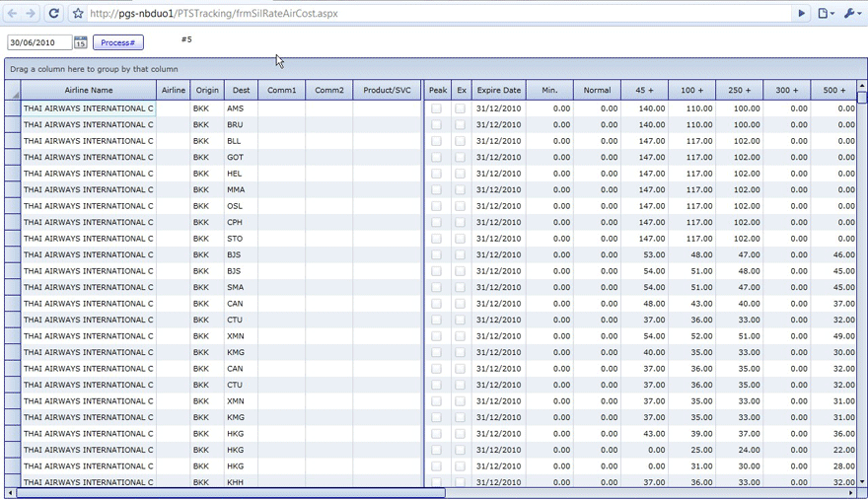This screenshot has height=500, width=868.
Task: Toggle Peak checkbox in the GOT row
Action: 436,157
